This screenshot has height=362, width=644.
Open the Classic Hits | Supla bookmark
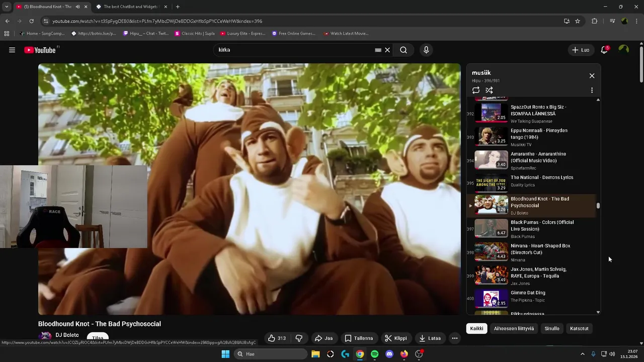point(195,34)
